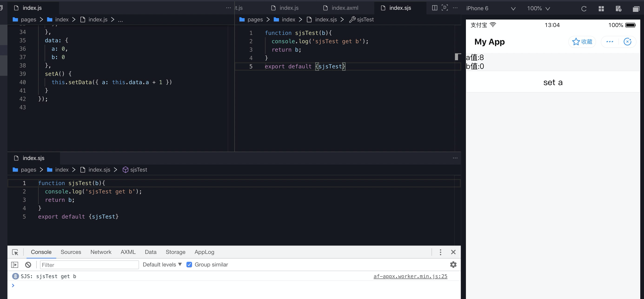Activate the inspect element picker icon

click(15, 252)
